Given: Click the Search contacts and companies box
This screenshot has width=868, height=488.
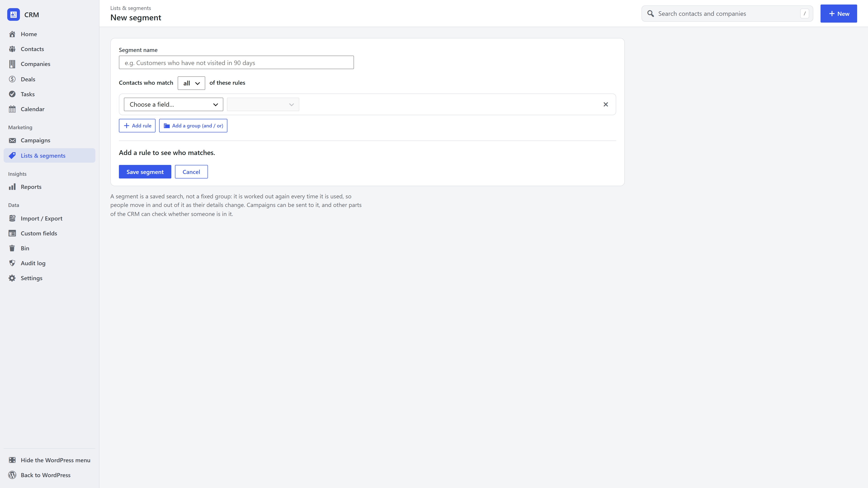Looking at the screenshot, I should tap(727, 14).
